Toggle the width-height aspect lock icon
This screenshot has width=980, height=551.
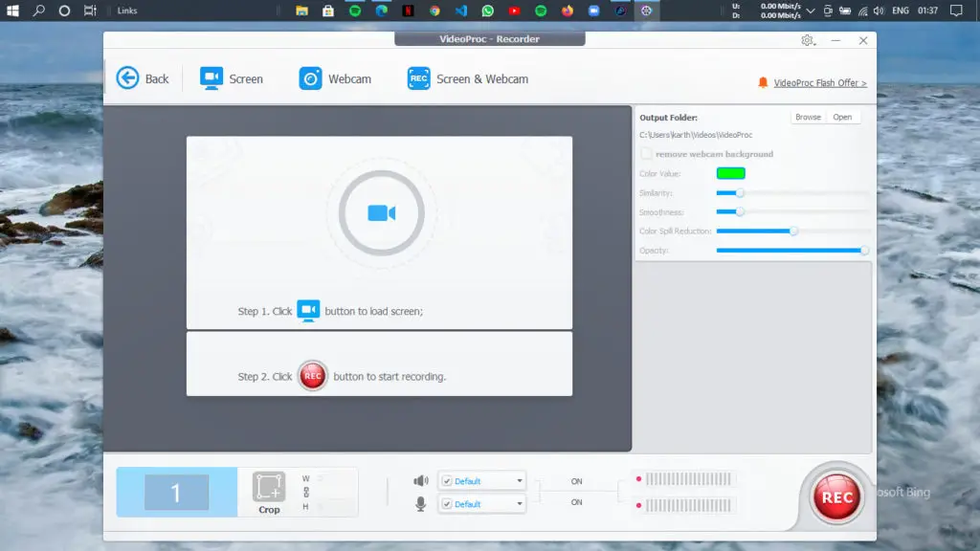coord(306,493)
